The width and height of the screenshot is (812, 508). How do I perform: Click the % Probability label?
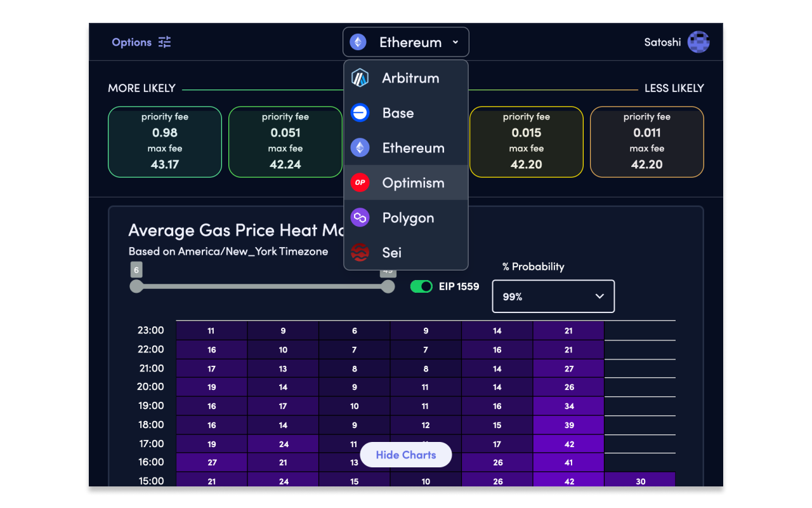pos(534,267)
